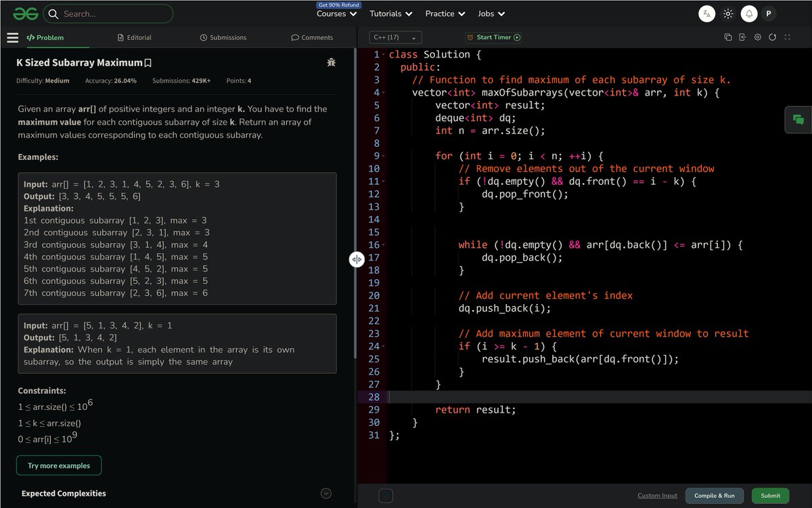
Task: Copy the editor code
Action: point(728,37)
